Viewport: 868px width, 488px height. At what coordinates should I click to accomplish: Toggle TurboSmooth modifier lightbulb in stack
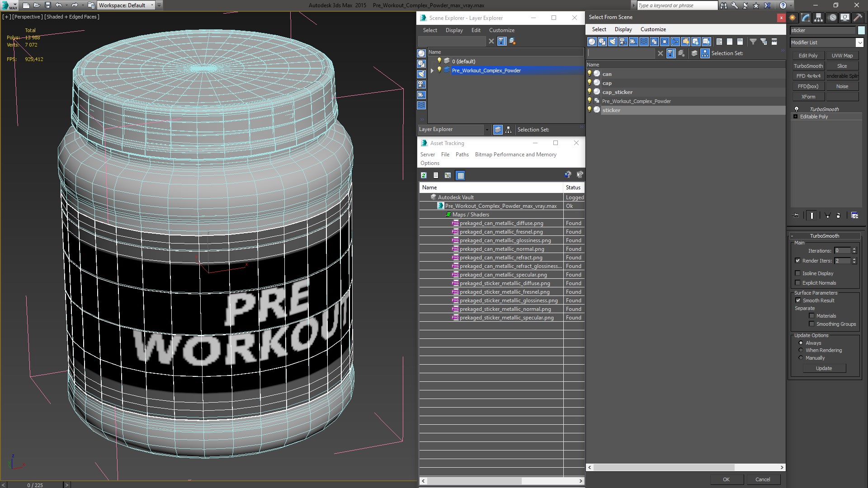797,109
